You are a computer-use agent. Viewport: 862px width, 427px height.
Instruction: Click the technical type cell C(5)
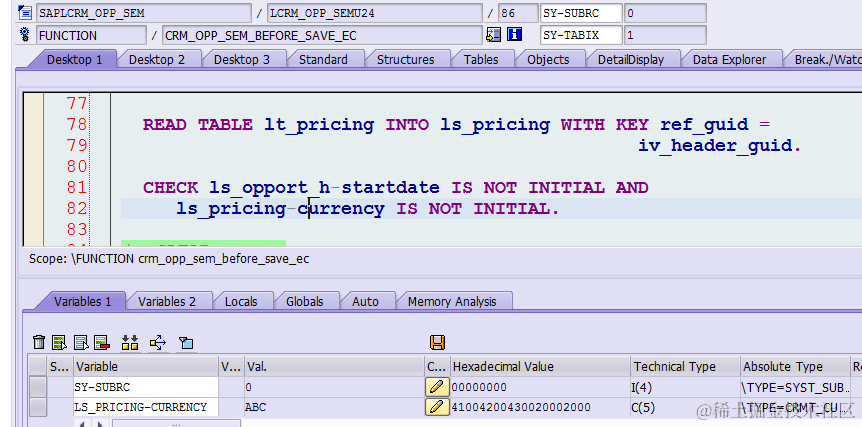pos(685,407)
